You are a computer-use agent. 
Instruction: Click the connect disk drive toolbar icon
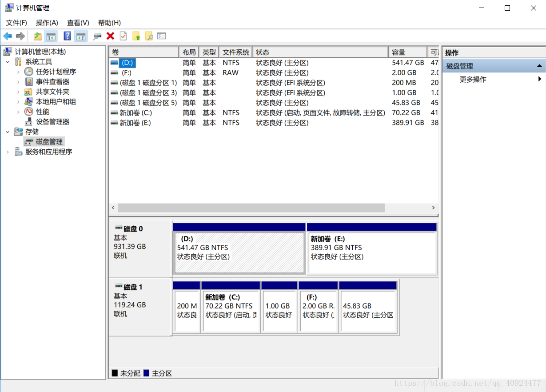pyautogui.click(x=97, y=36)
